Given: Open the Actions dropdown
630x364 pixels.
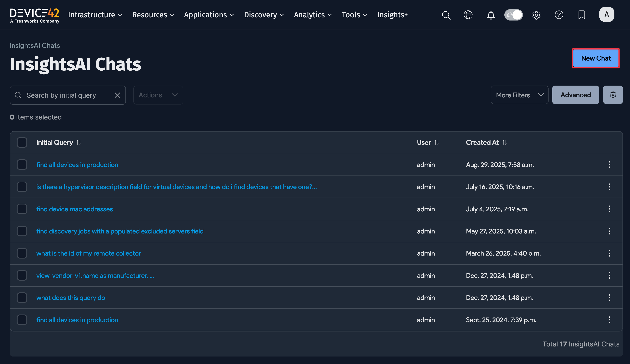Looking at the screenshot, I should (158, 95).
